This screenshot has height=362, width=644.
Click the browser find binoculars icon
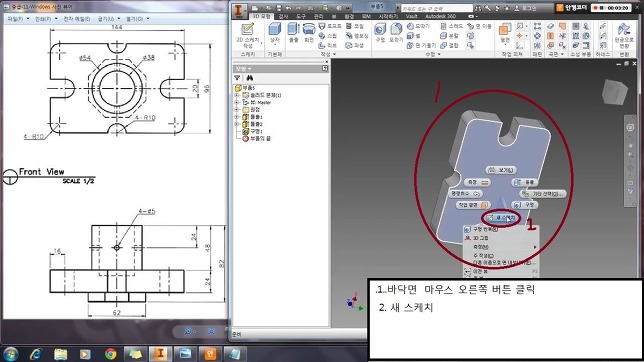(x=249, y=78)
